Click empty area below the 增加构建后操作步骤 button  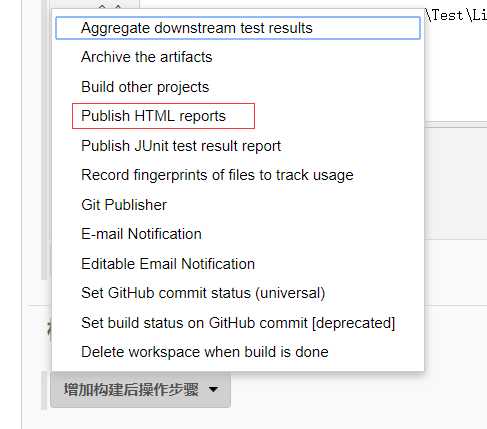[x=140, y=418]
